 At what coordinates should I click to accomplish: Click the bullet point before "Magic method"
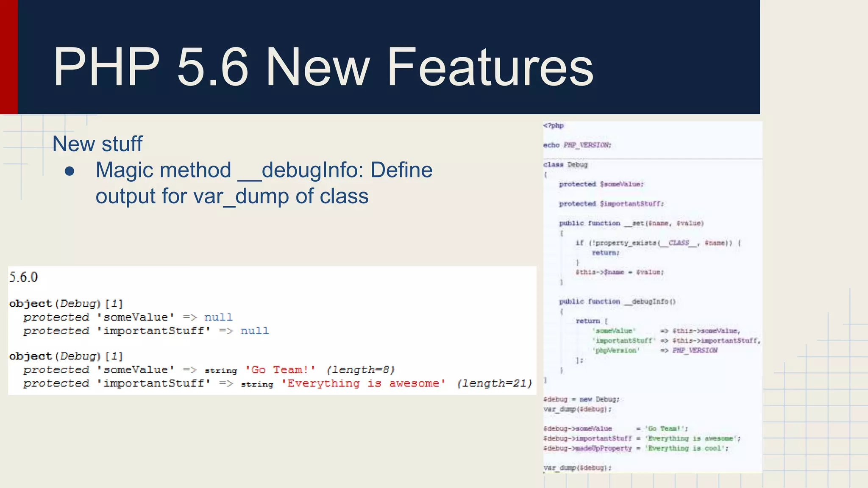click(x=70, y=171)
